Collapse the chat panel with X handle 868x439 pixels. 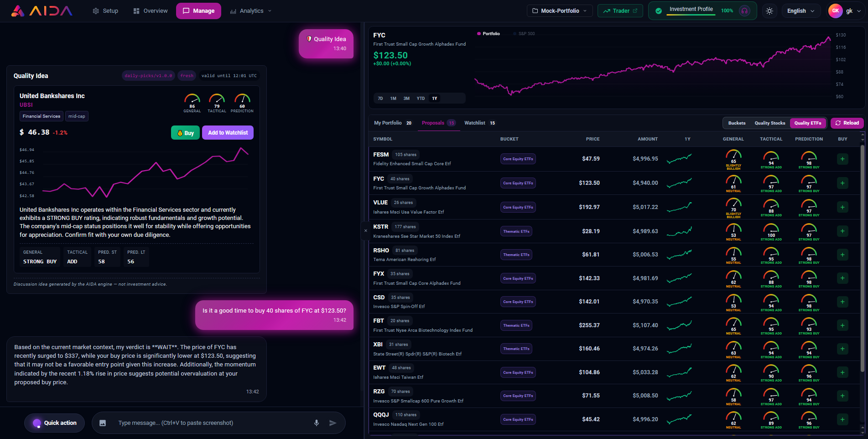coord(365,231)
